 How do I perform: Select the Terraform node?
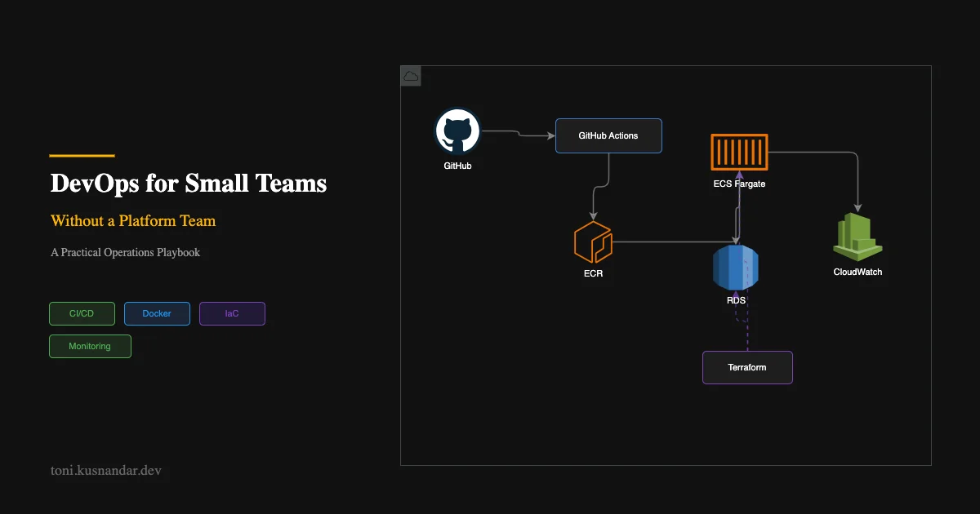tap(747, 367)
